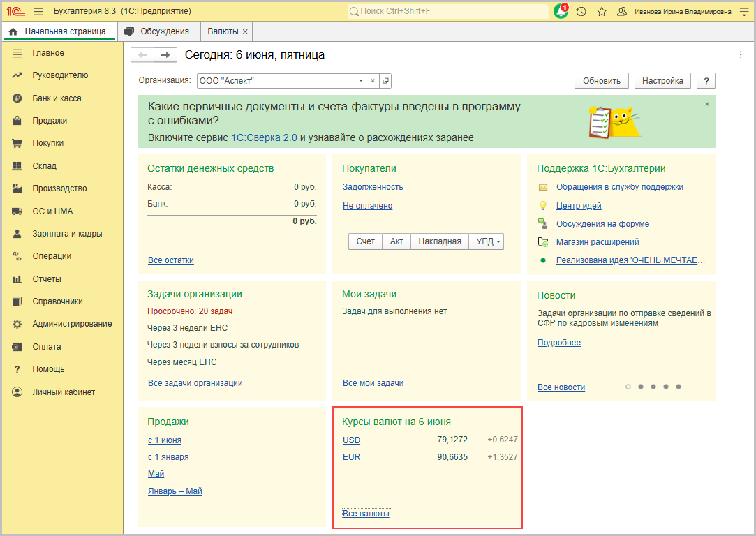This screenshot has width=756, height=536.
Task: Dismiss the green 1С:Сверка banner
Action: (706, 104)
